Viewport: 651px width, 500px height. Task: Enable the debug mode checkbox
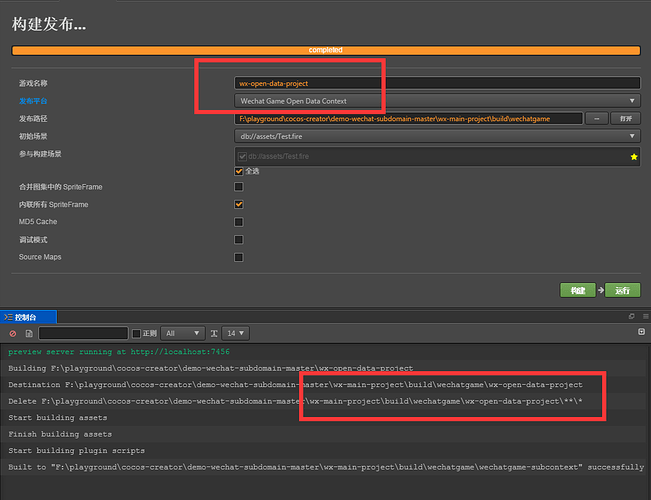[x=238, y=240]
